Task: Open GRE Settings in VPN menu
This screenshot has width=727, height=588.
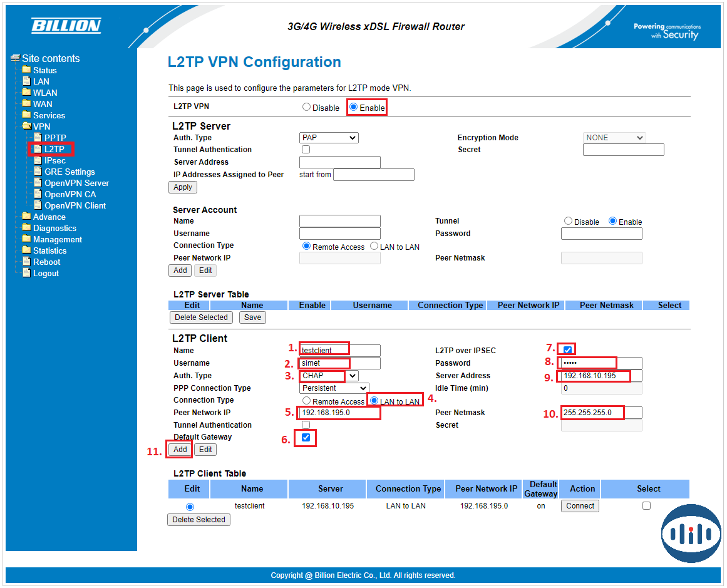Action: [70, 172]
